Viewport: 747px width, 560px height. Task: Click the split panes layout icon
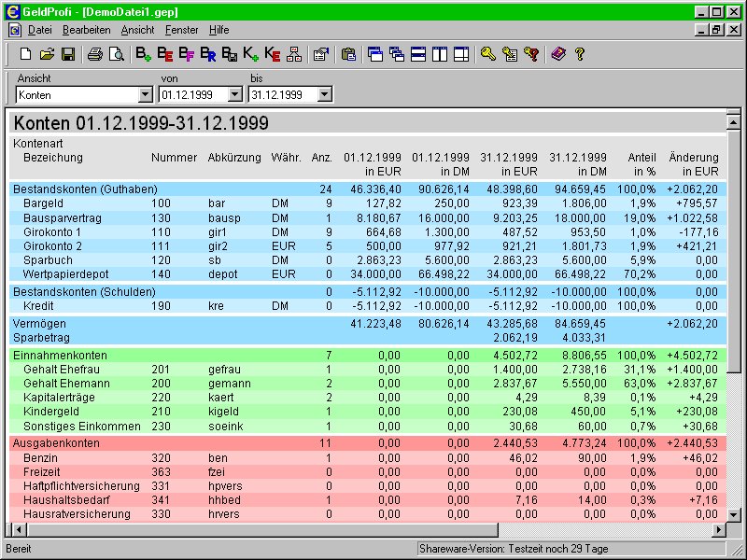[461, 54]
